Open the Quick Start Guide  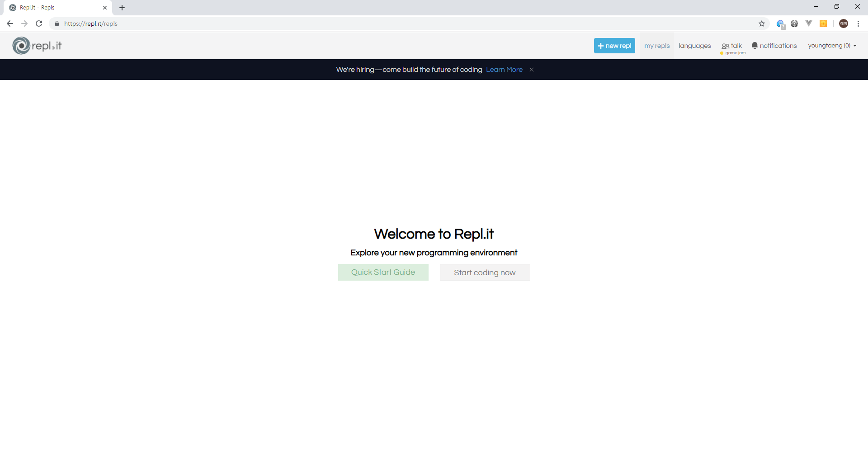click(x=383, y=272)
